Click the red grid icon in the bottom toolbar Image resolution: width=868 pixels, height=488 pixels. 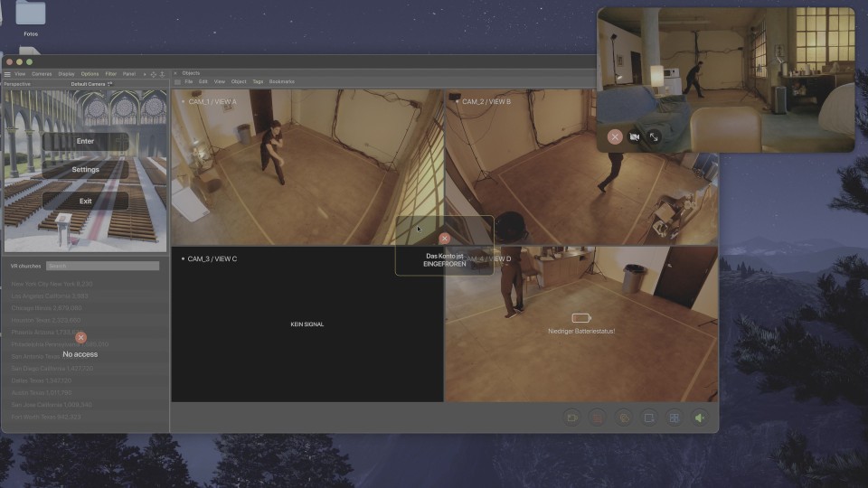pos(598,418)
